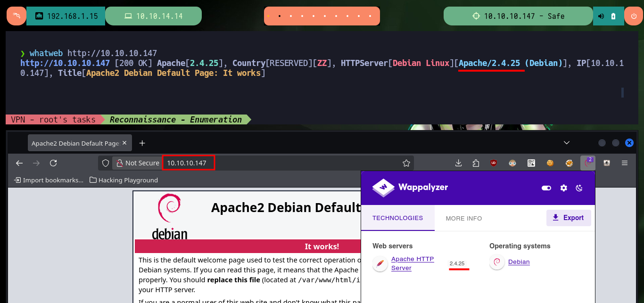Expand the list all tabs chevron

click(x=567, y=143)
